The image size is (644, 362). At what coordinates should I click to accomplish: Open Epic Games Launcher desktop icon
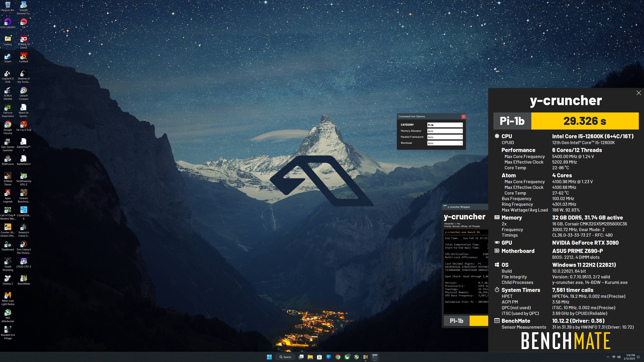(x=8, y=145)
